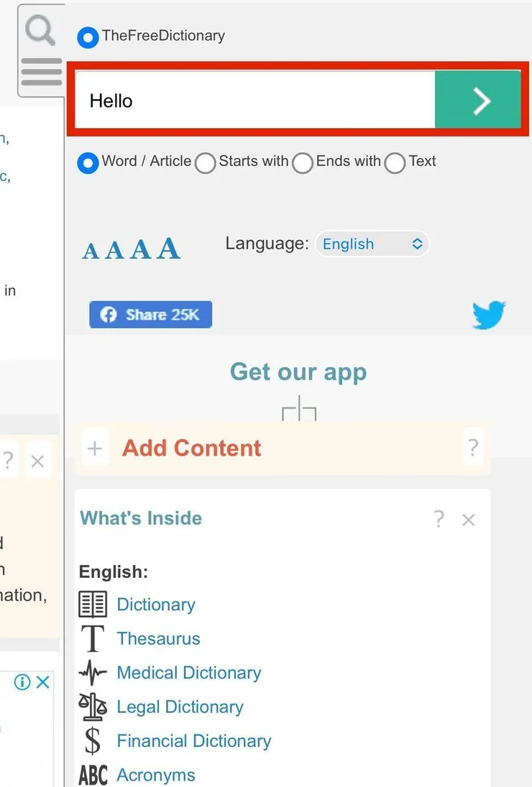Choose the Text search radio option
Screen dimensions: 532x787
pos(395,163)
